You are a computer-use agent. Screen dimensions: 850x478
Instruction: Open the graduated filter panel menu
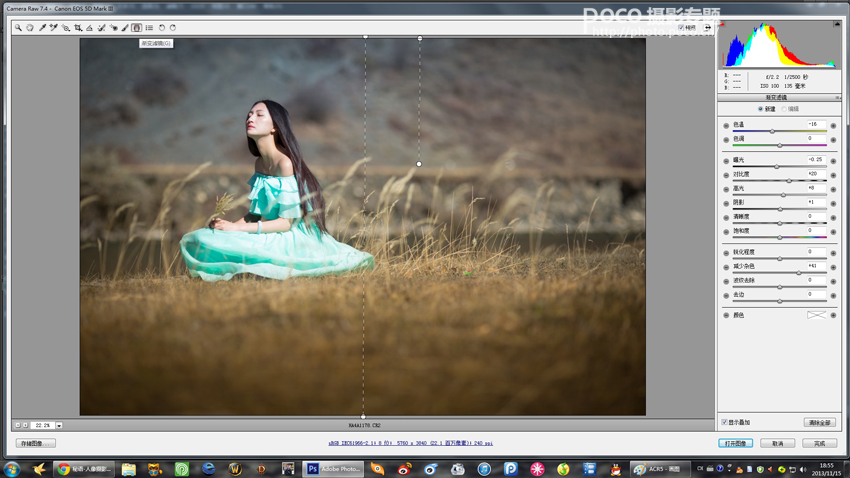pos(837,98)
